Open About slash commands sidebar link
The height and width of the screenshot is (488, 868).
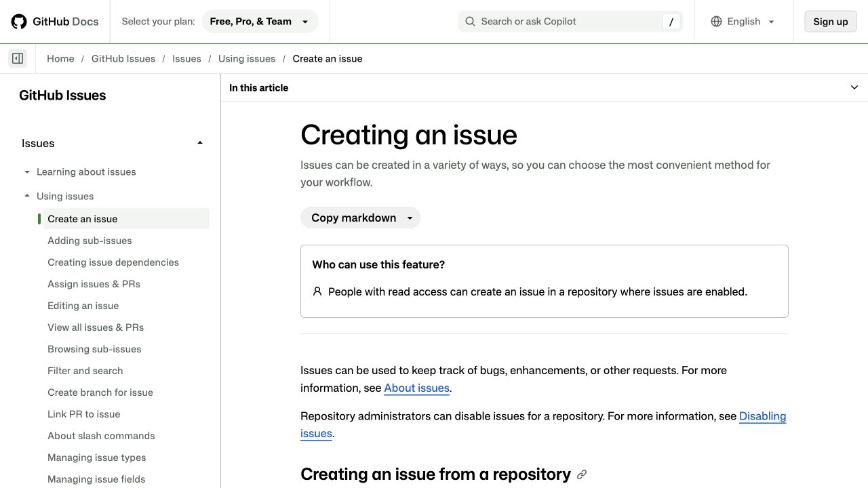[101, 436]
